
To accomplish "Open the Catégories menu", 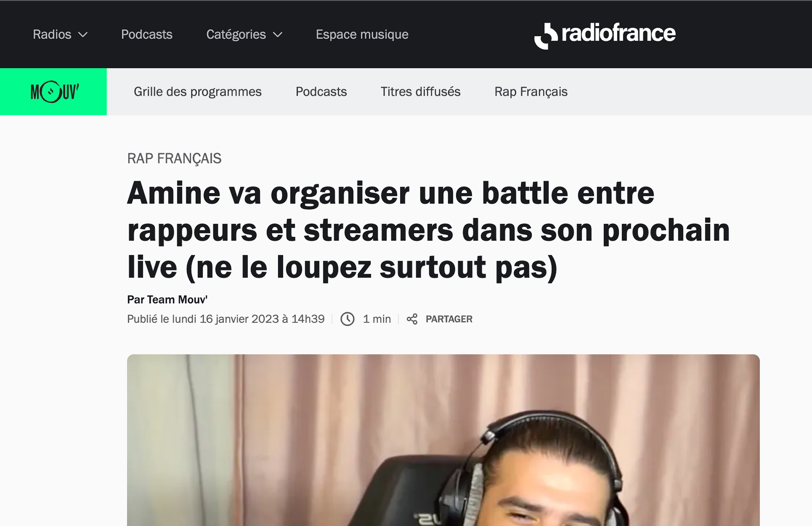I will pyautogui.click(x=244, y=34).
